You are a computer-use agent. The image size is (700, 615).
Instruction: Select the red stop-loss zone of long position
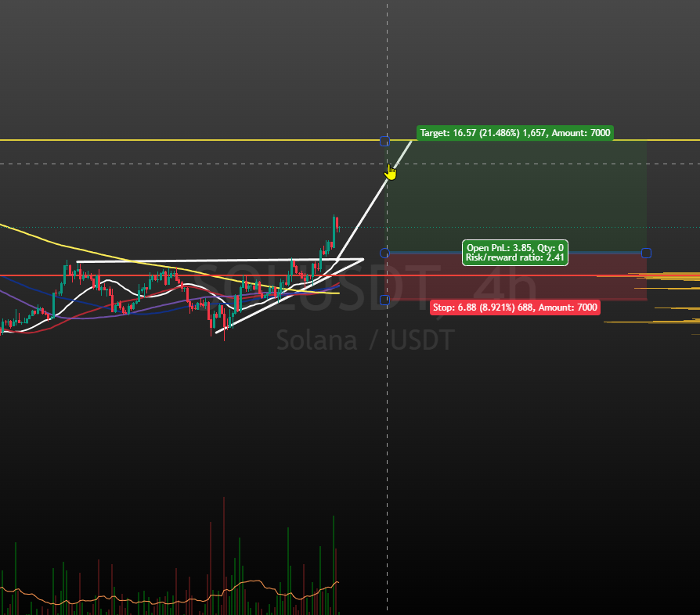(x=516, y=276)
